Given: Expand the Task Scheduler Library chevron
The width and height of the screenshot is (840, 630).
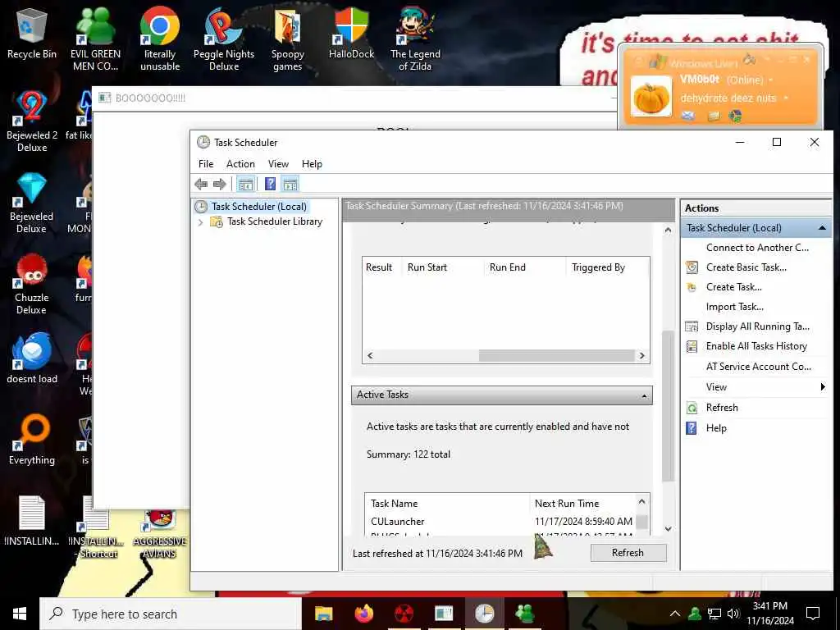Looking at the screenshot, I should (200, 221).
